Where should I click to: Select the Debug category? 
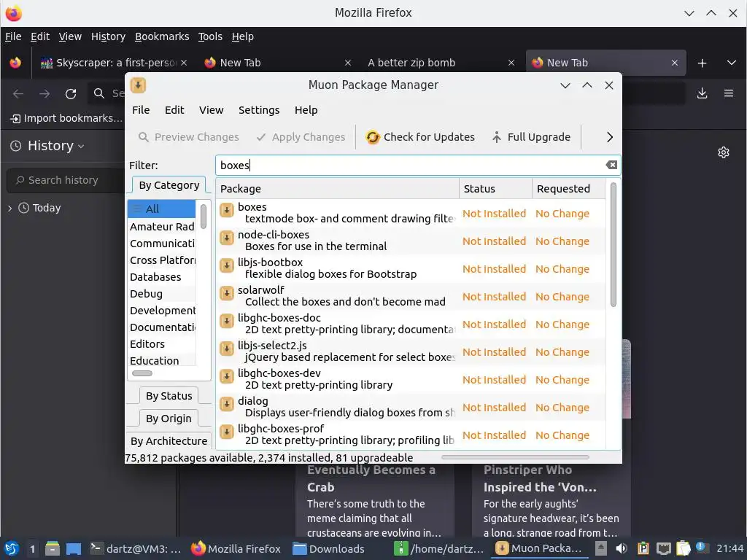[161, 294]
